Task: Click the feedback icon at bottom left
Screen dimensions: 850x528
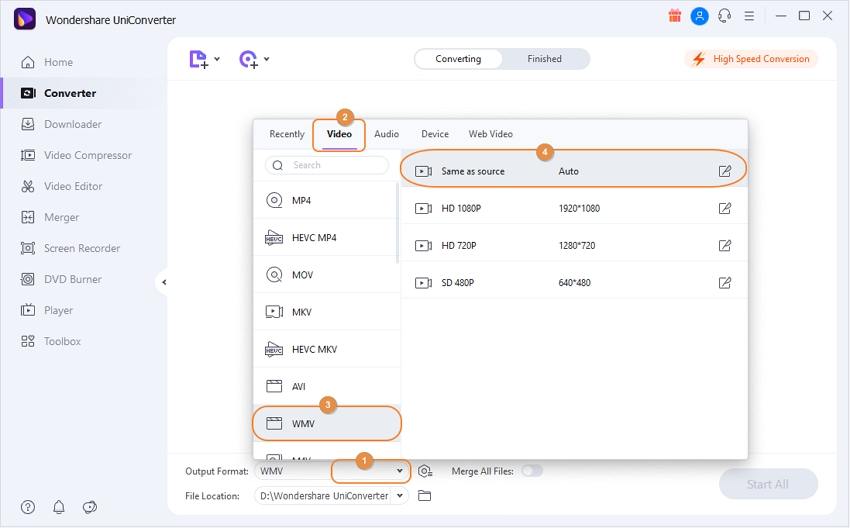Action: 89,507
